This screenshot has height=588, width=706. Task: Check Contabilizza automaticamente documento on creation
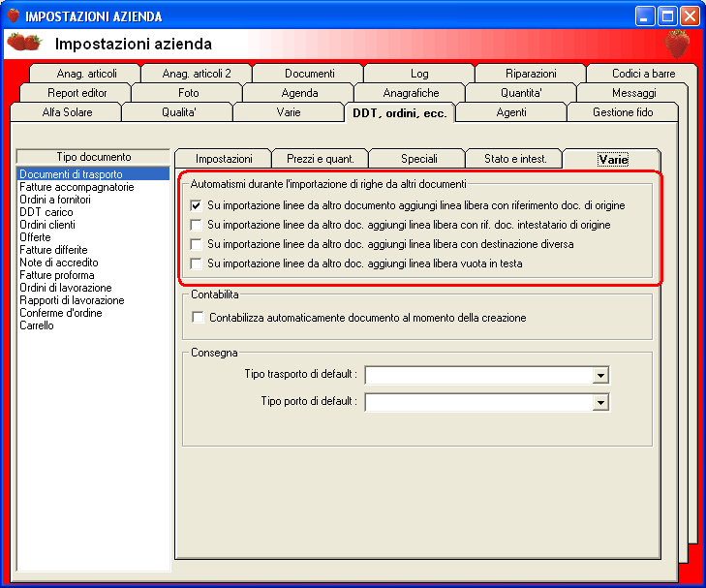(x=198, y=318)
